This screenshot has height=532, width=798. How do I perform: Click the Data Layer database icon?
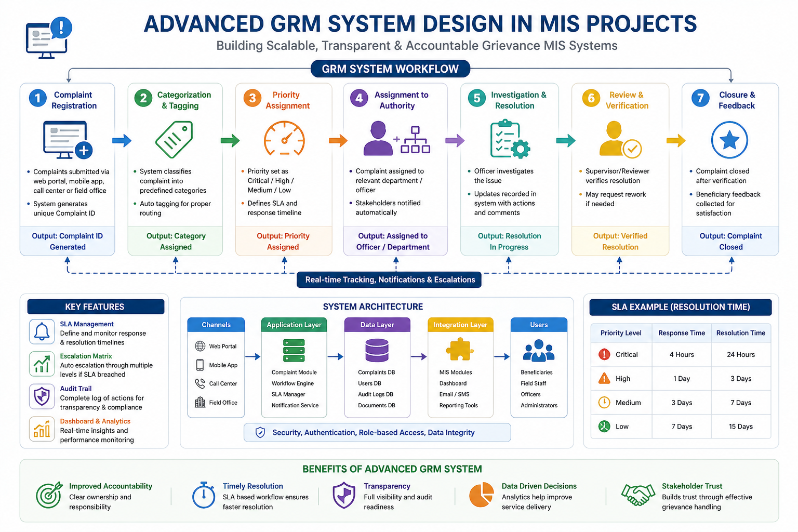377,350
